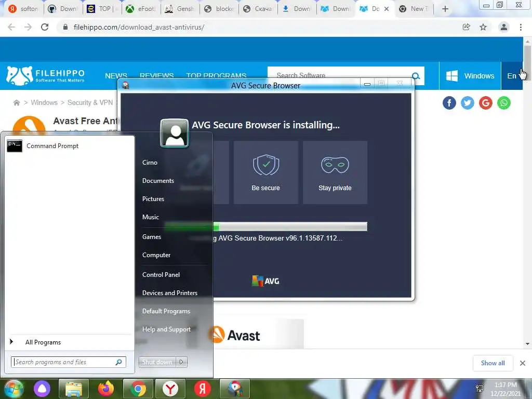
Task: Open Chrome from taskbar
Action: click(x=138, y=389)
